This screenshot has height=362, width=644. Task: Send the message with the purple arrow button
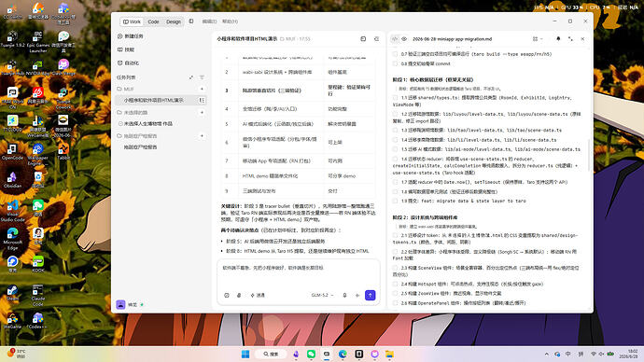point(370,295)
